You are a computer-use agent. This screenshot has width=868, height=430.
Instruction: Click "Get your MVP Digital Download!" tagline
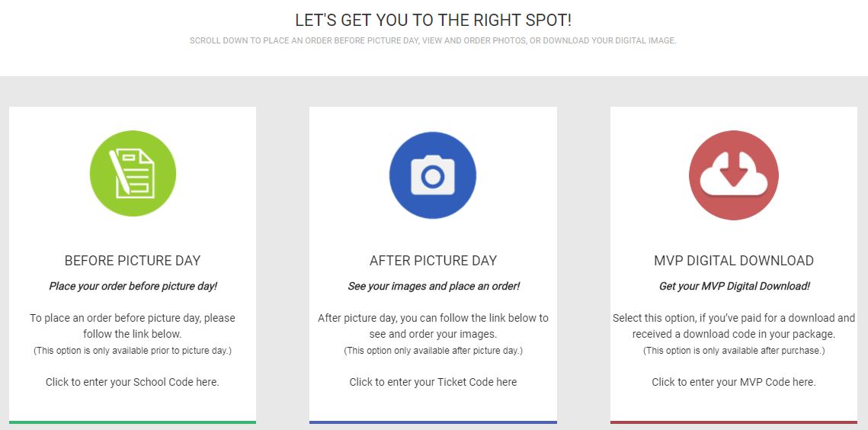(733, 287)
